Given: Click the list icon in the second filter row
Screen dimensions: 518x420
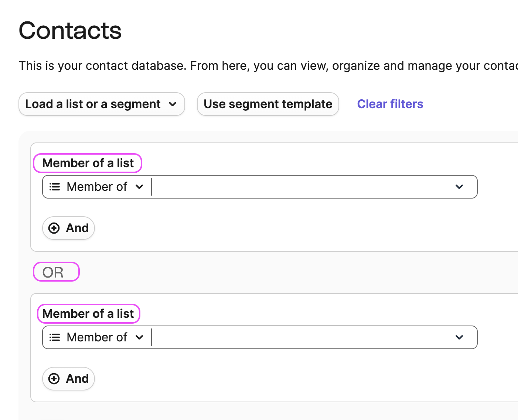Looking at the screenshot, I should tap(55, 337).
